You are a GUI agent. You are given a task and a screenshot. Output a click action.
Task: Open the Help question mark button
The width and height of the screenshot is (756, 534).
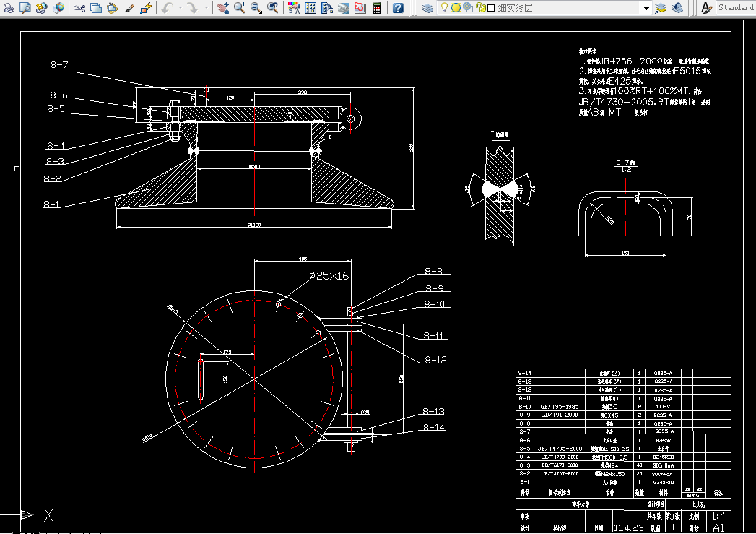[398, 8]
